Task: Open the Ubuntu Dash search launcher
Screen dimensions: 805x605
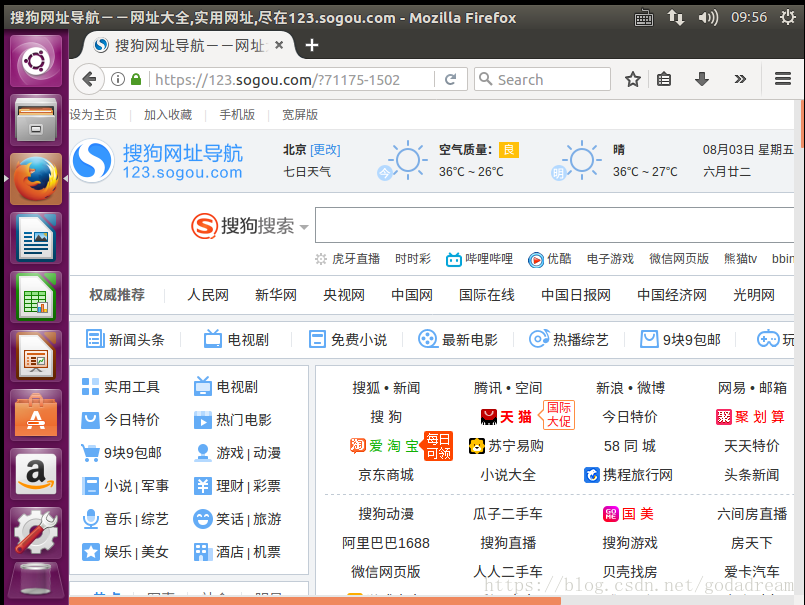Action: tap(35, 61)
